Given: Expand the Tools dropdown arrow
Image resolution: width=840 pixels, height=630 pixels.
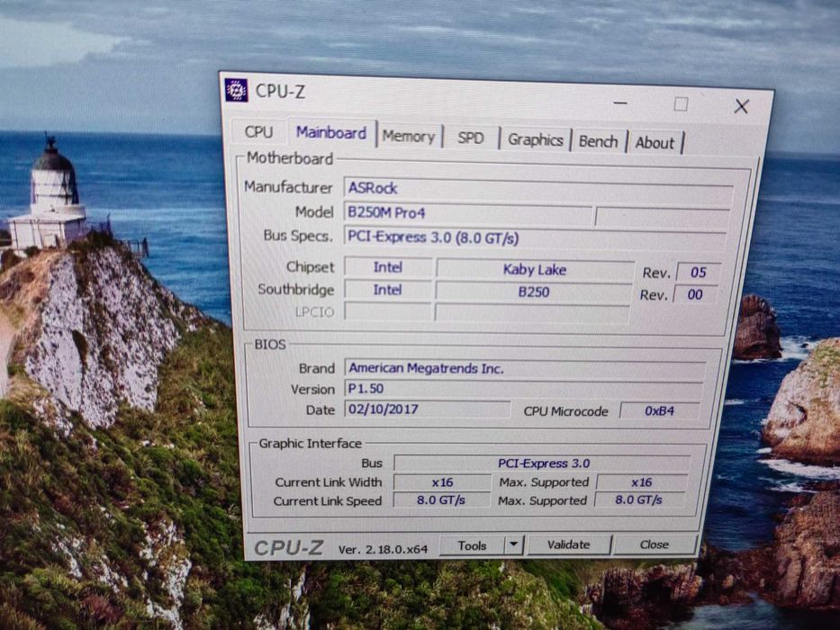Looking at the screenshot, I should (x=514, y=544).
